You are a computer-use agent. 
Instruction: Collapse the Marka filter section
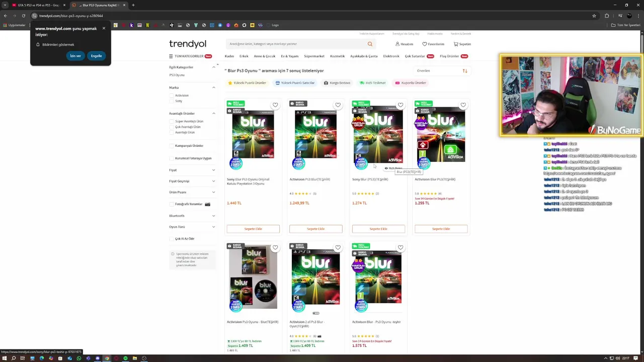pyautogui.click(x=213, y=87)
